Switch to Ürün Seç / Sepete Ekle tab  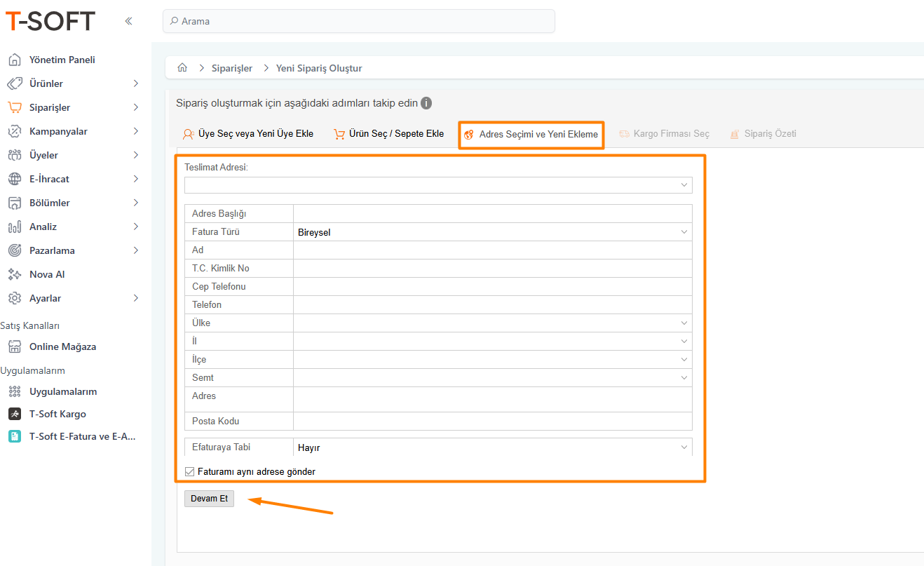point(388,134)
